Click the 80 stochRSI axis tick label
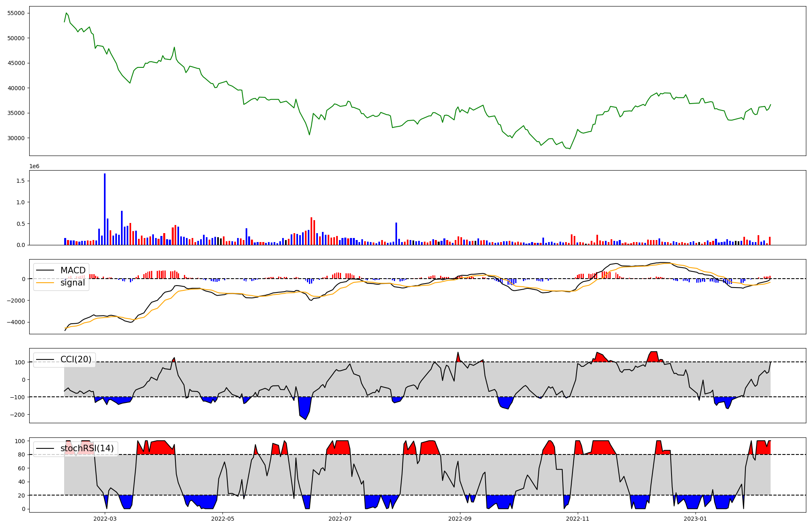 pyautogui.click(x=21, y=455)
